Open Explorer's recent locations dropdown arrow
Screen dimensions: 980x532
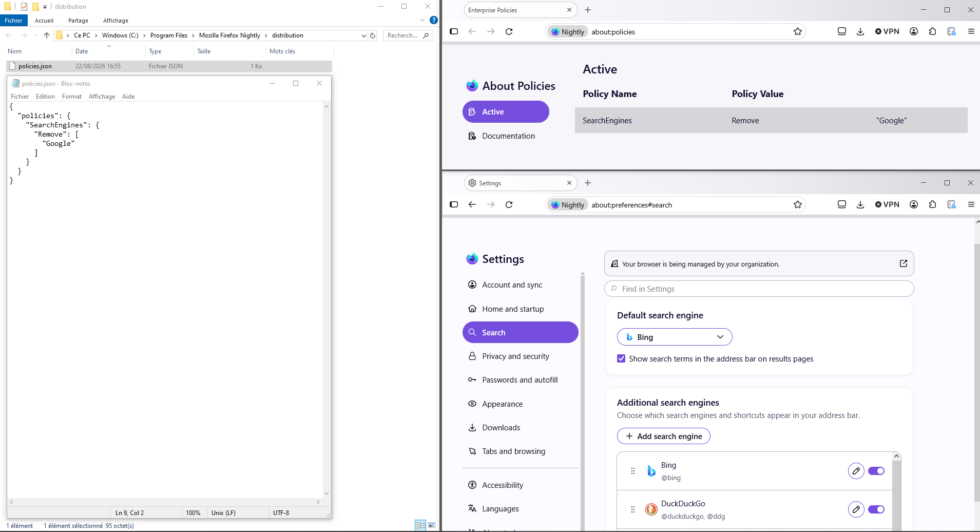pos(36,35)
